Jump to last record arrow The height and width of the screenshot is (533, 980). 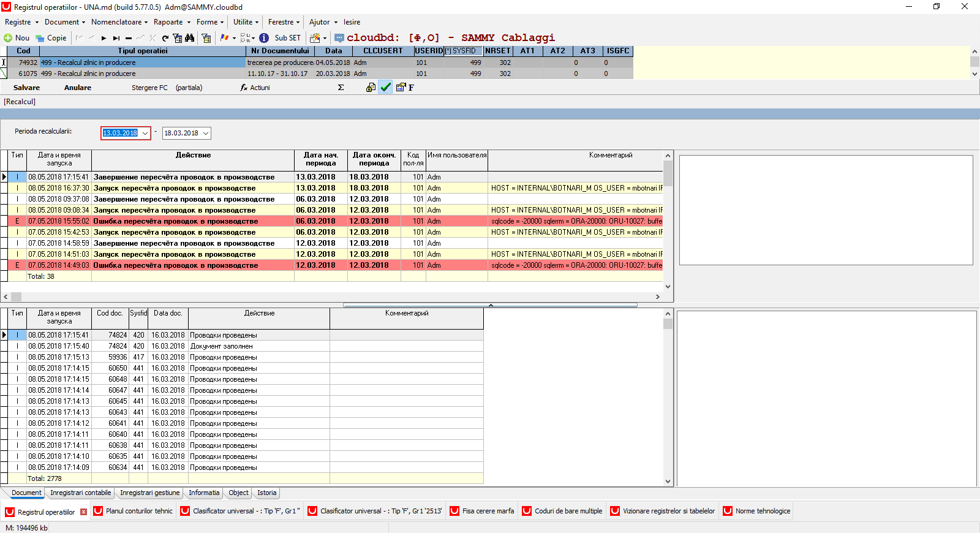(x=116, y=38)
